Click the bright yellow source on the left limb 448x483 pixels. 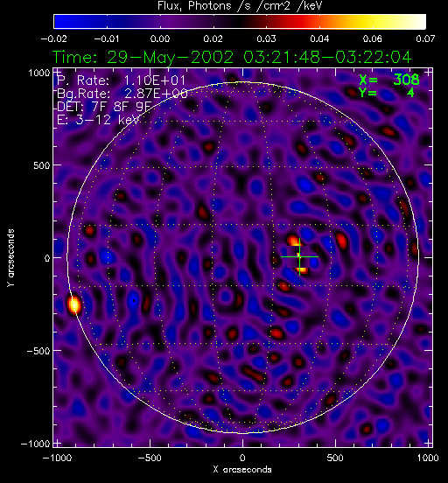74,305
